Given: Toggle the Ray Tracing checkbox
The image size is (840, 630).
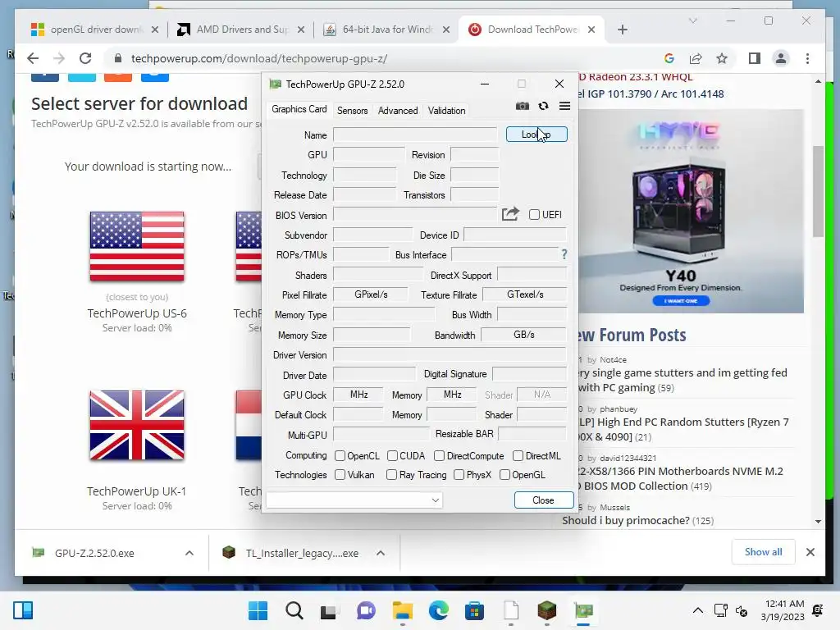Looking at the screenshot, I should click(391, 475).
